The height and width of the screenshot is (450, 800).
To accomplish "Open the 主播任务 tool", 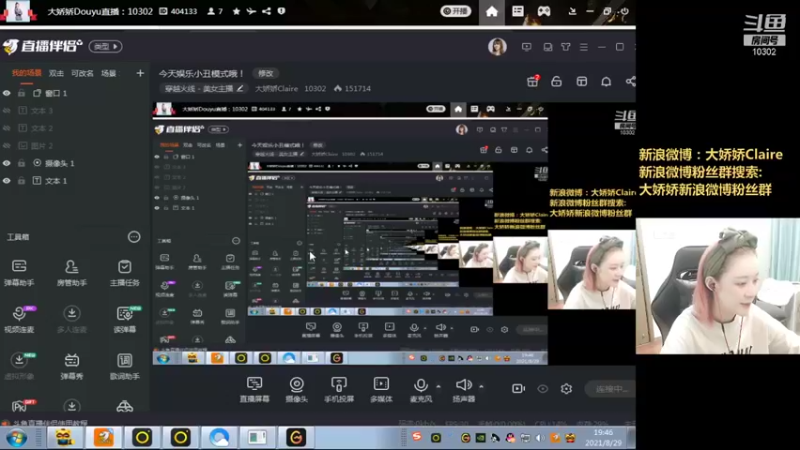I will (x=124, y=272).
